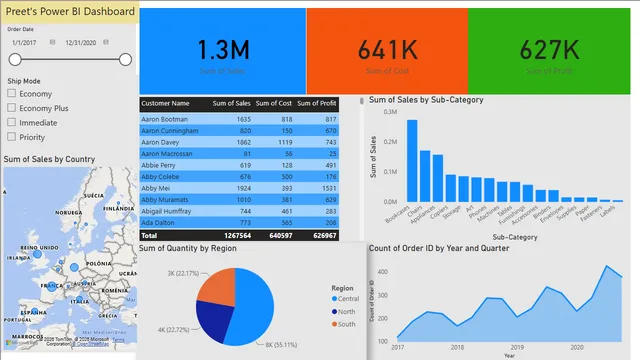Click the 3K (22.17%) pie label
This screenshot has height=360, width=640.
(x=183, y=273)
